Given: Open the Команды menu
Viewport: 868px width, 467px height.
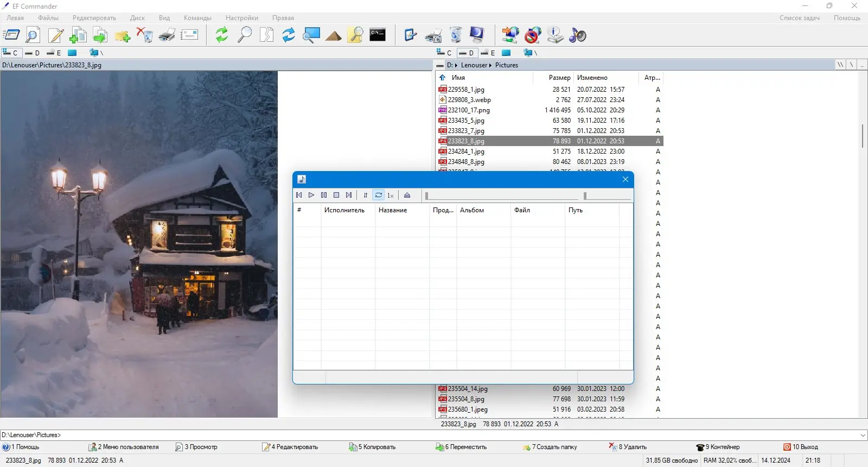Looking at the screenshot, I should (197, 18).
